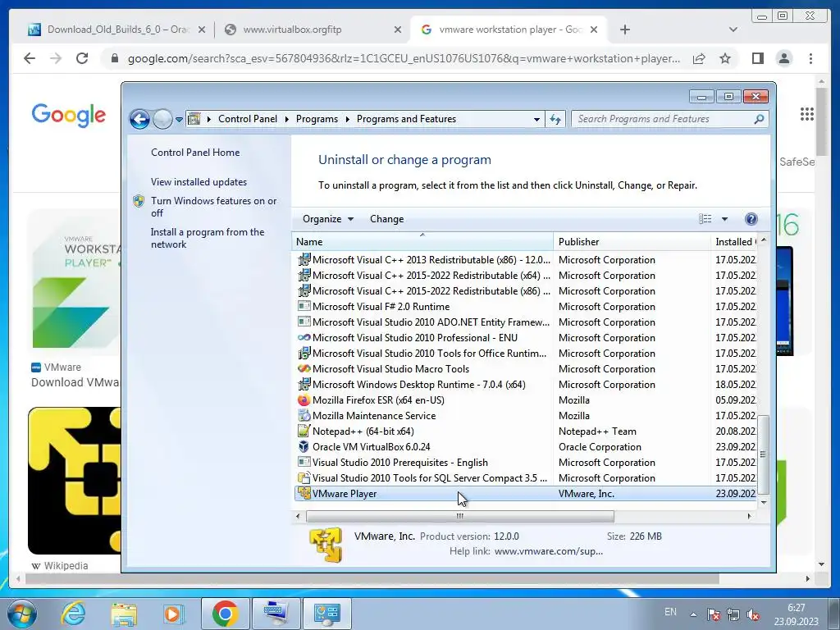
Task: Expand the arrow after Programs breadcrumb
Action: [347, 119]
